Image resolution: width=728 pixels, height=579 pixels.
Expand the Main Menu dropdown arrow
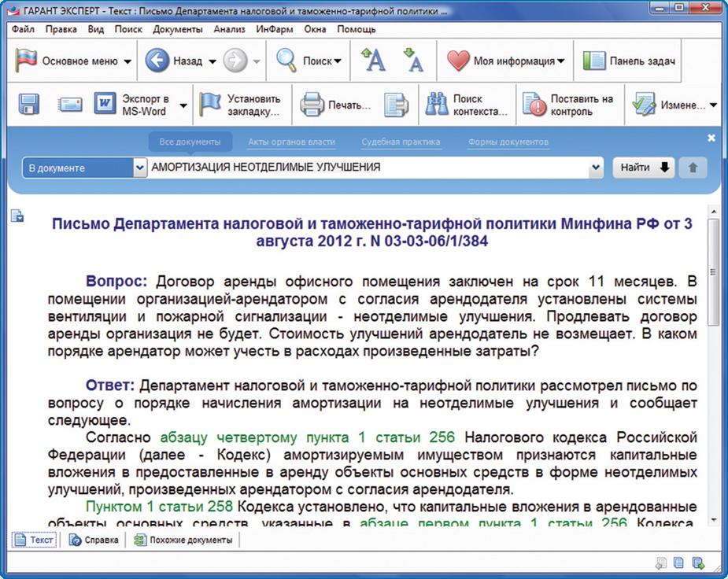point(127,62)
